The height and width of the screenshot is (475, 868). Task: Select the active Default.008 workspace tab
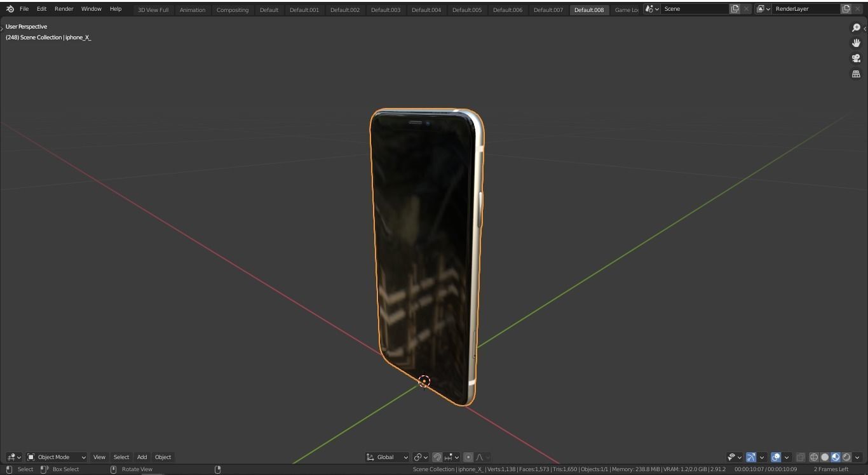(x=589, y=10)
